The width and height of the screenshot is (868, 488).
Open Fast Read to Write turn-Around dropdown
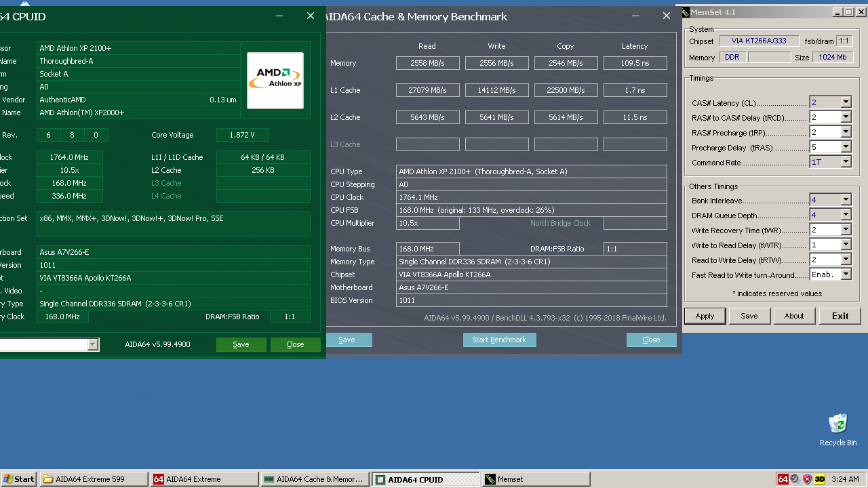[846, 274]
